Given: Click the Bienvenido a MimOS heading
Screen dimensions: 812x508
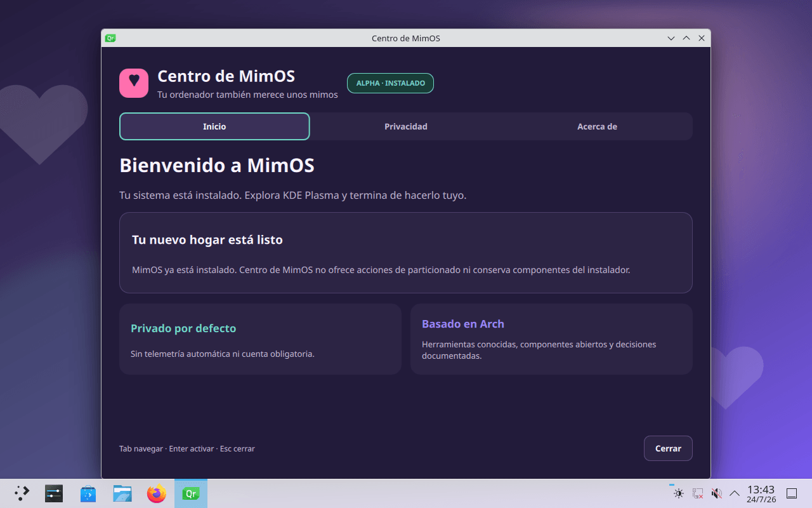Looking at the screenshot, I should (x=217, y=165).
